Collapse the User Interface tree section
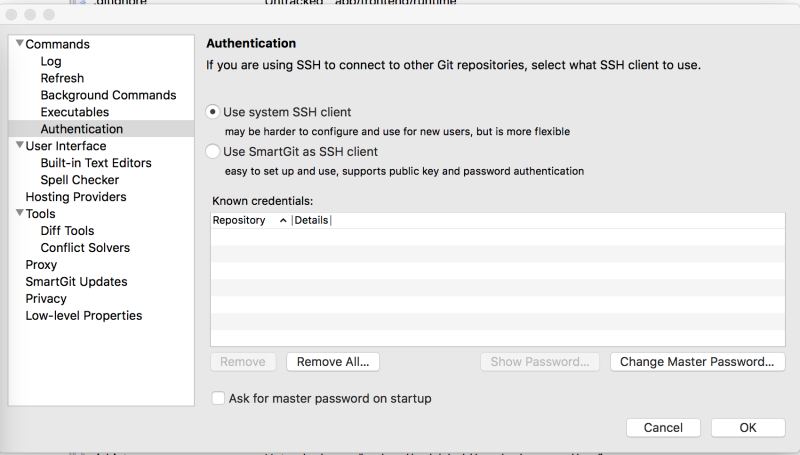The height and width of the screenshot is (455, 800). click(x=19, y=146)
